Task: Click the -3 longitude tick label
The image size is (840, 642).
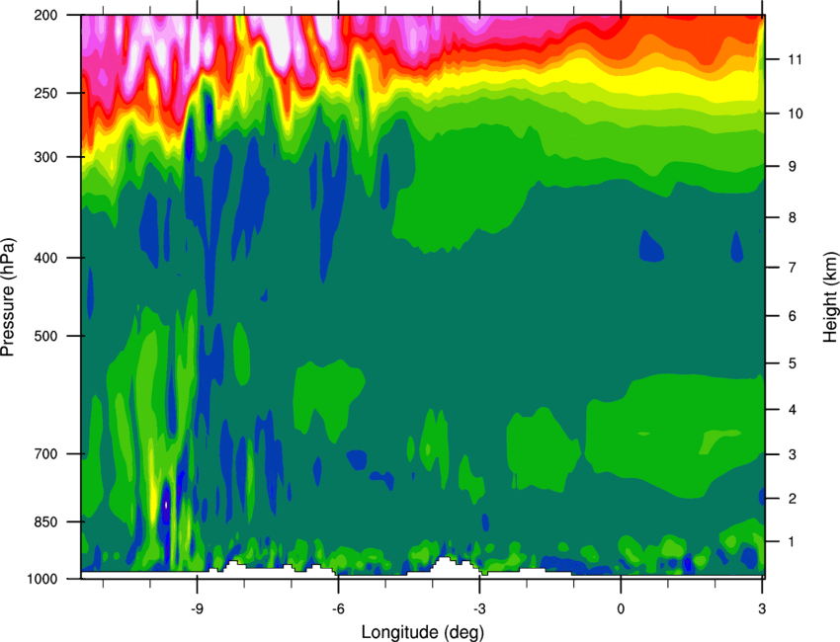Action: 479,609
